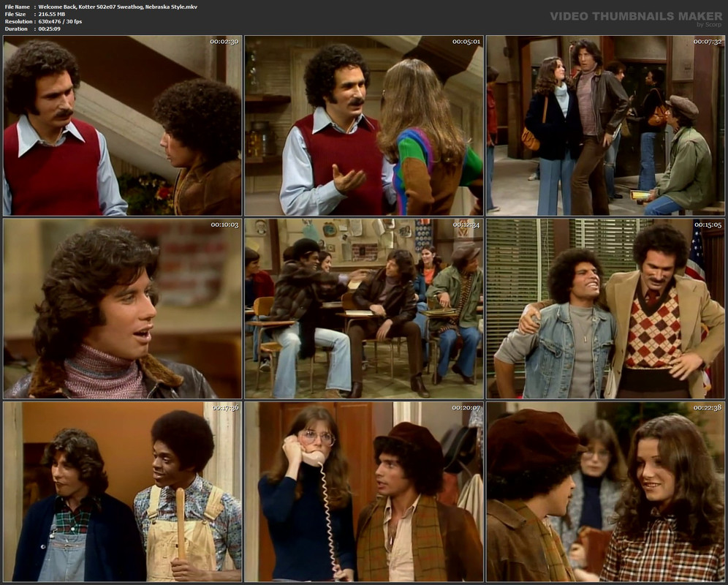Select the thumbnail timestamped 00:10:03
The height and width of the screenshot is (585, 728).
(122, 309)
